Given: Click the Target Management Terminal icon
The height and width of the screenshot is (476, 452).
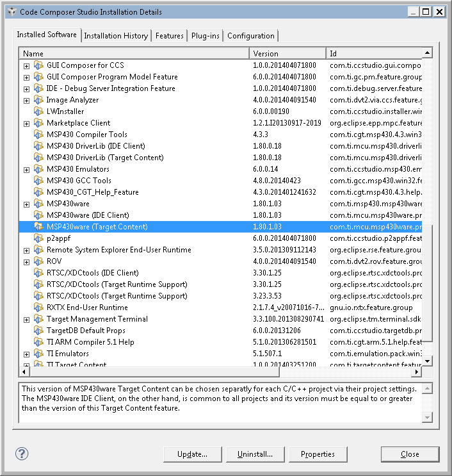Looking at the screenshot, I should click(x=38, y=319).
